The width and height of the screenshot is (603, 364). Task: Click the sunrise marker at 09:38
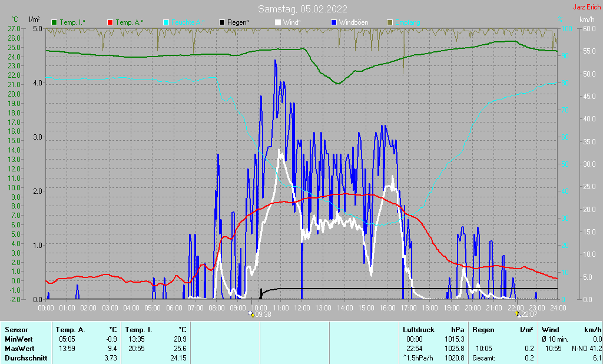[252, 315]
